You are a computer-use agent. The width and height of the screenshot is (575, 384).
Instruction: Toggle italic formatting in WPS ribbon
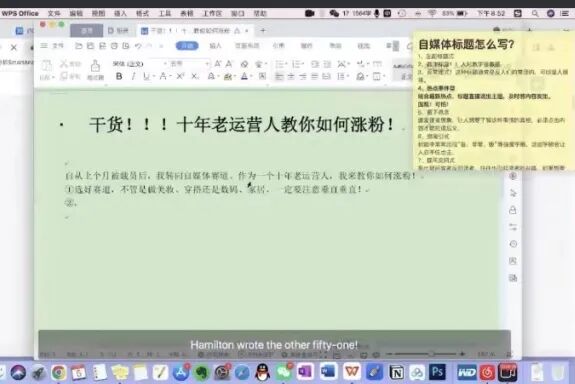(x=133, y=76)
